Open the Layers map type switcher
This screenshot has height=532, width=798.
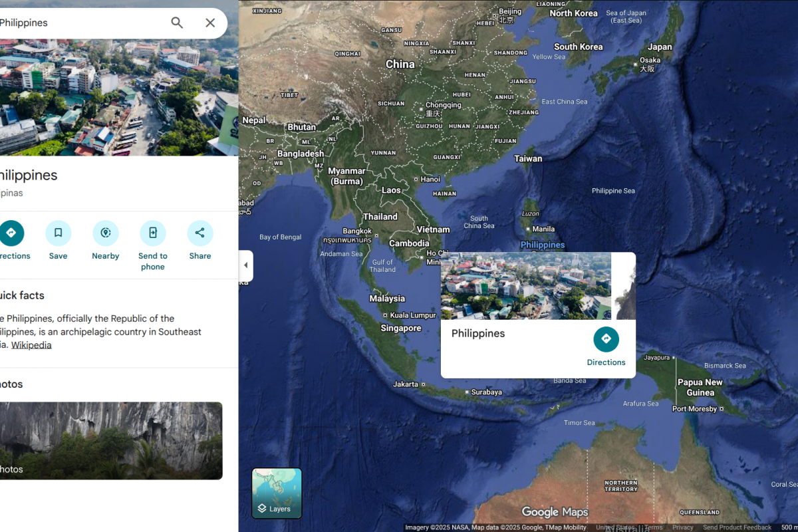point(277,493)
